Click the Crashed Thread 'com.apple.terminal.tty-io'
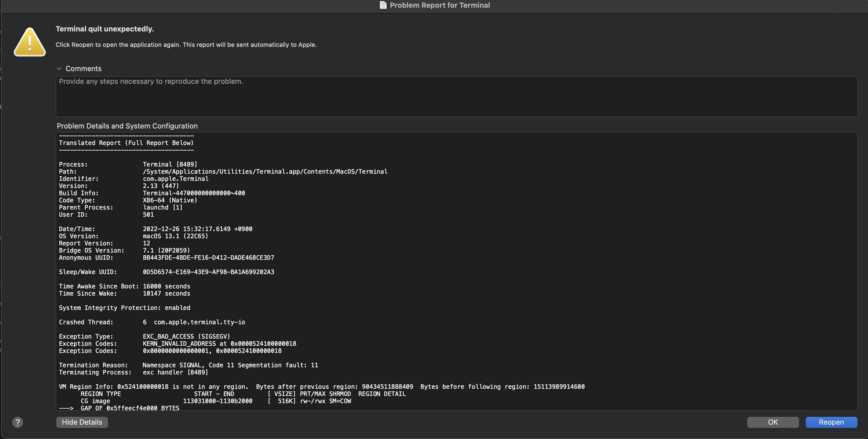The width and height of the screenshot is (868, 439). pos(199,322)
